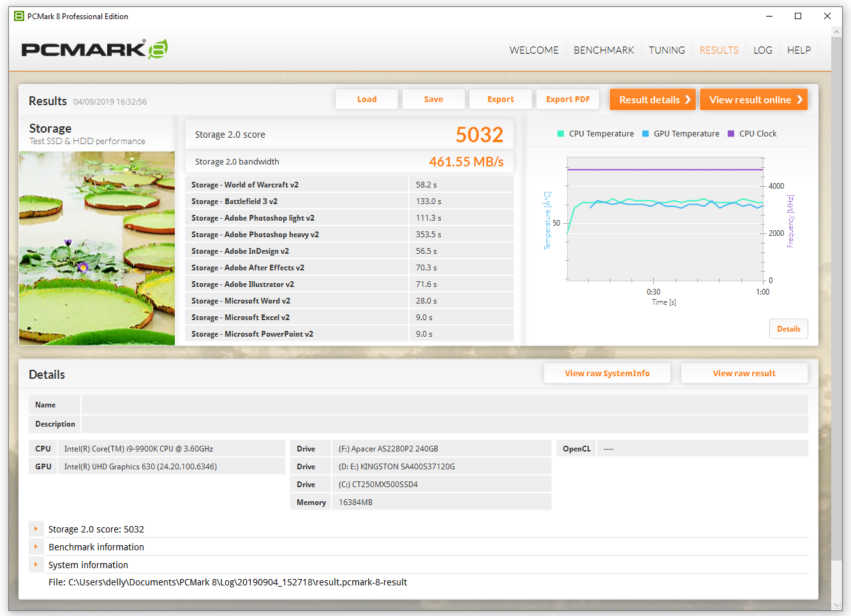Select Adobe Photoshop heavy v2 row
Image resolution: width=851 pixels, height=616 pixels.
point(350,234)
